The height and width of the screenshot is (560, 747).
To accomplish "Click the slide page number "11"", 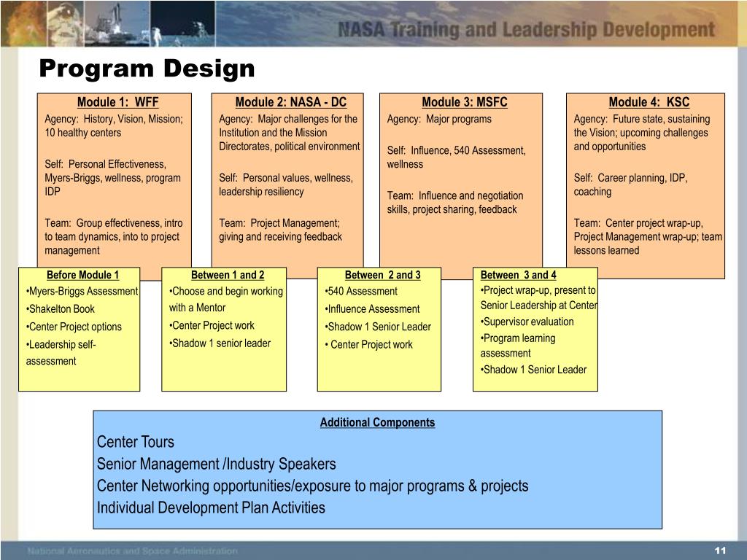I will 720,551.
